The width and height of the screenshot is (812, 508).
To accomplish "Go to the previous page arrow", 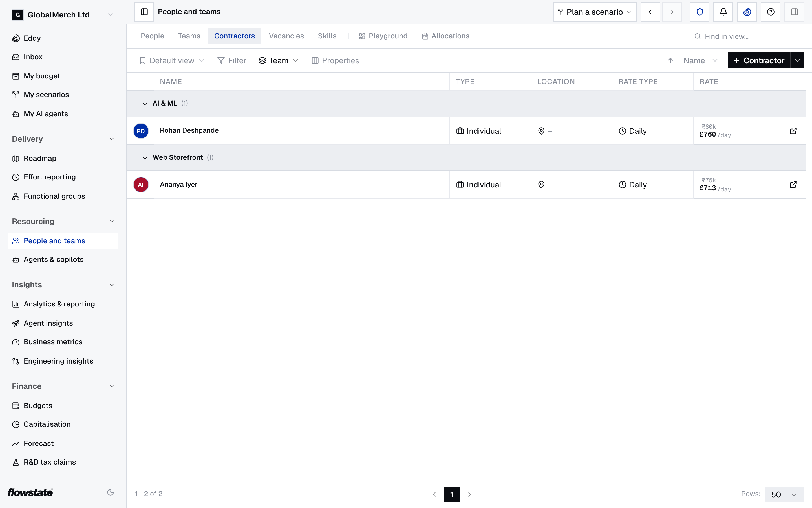I will (x=434, y=494).
